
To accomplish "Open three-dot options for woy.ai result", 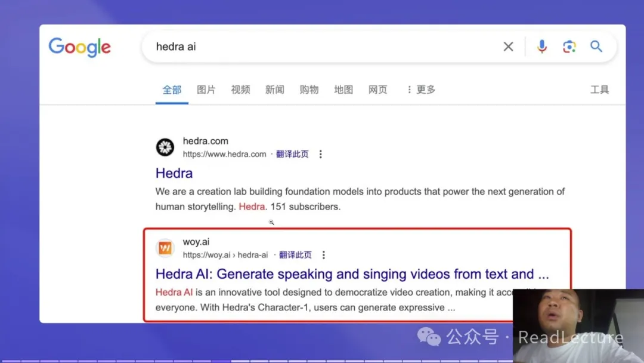I will tap(324, 255).
